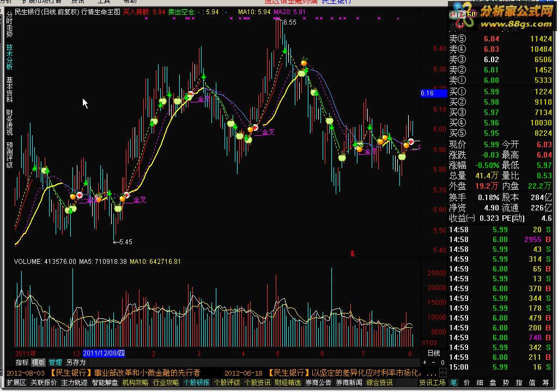Switch to the 机构攻略 tab
The image size is (558, 392).
135,383
